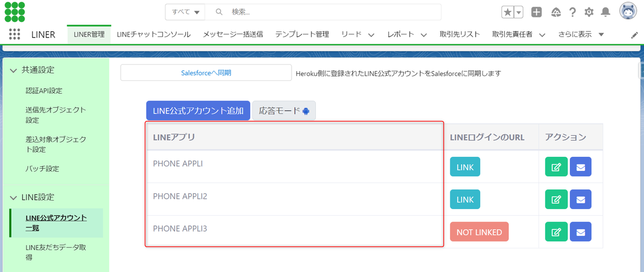The height and width of the screenshot is (272, 644).
Task: Open the レポート tab
Action: tap(401, 35)
